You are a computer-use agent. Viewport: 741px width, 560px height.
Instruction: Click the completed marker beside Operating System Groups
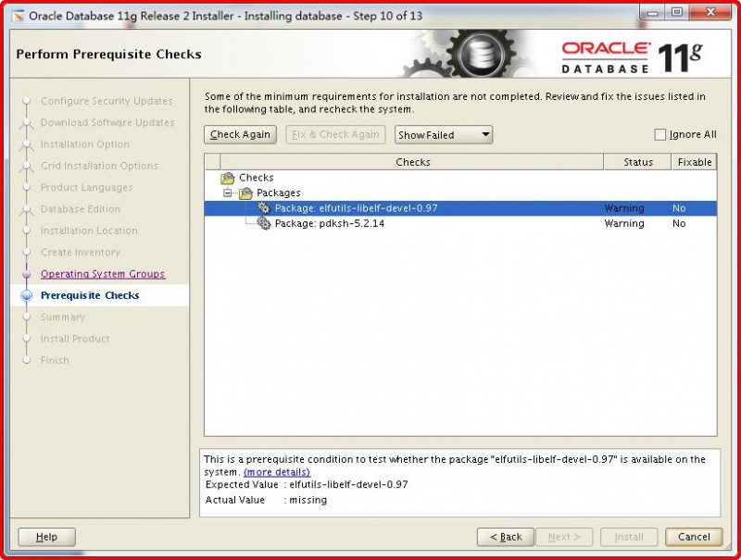click(26, 274)
